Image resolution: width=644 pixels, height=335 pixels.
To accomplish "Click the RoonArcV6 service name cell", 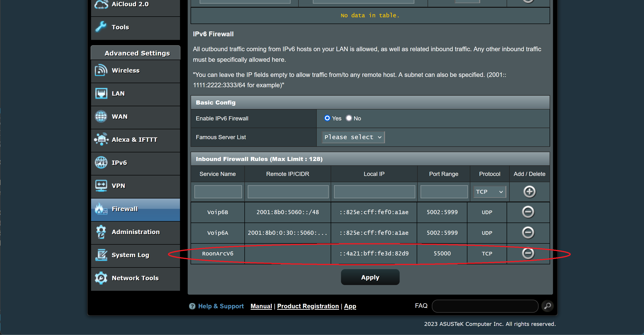I will (x=217, y=254).
